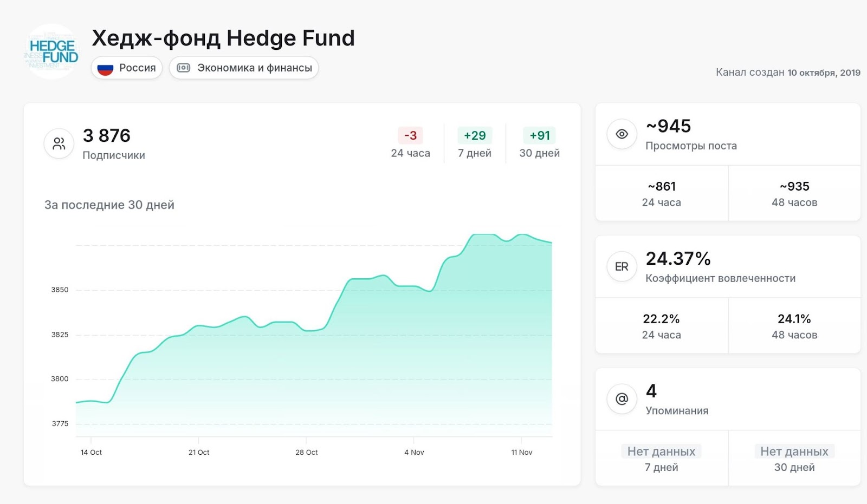
Task: Click the subscribers people icon
Action: pos(59,143)
